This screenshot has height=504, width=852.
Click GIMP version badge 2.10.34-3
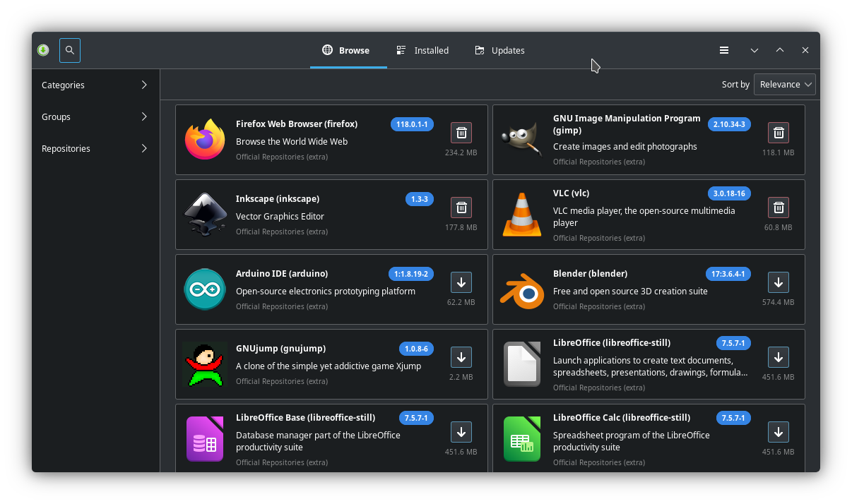pos(729,124)
